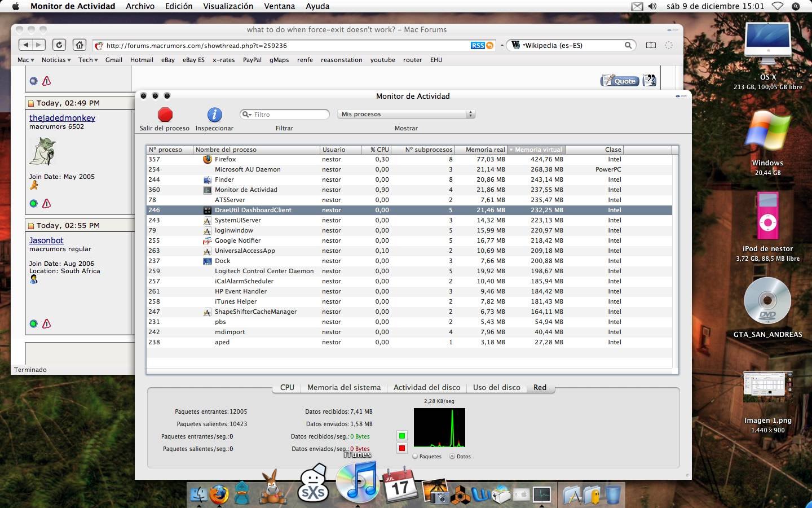The width and height of the screenshot is (812, 508).
Task: Click the Gmail bookmark
Action: click(x=113, y=60)
